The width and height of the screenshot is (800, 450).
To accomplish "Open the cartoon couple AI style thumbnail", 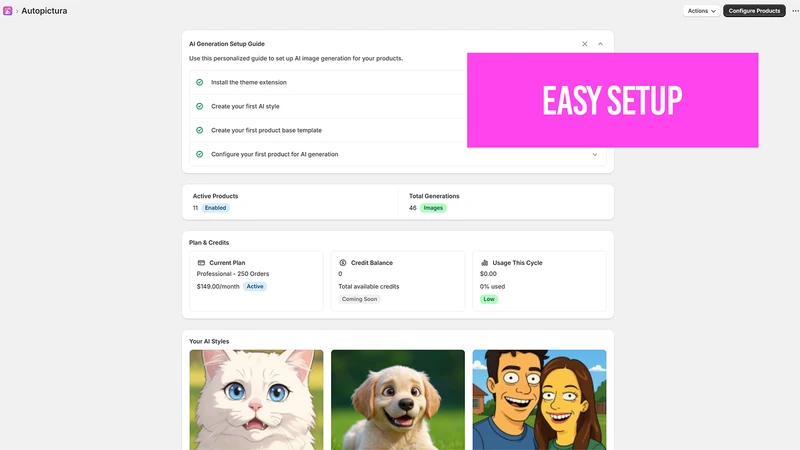I will click(539, 399).
